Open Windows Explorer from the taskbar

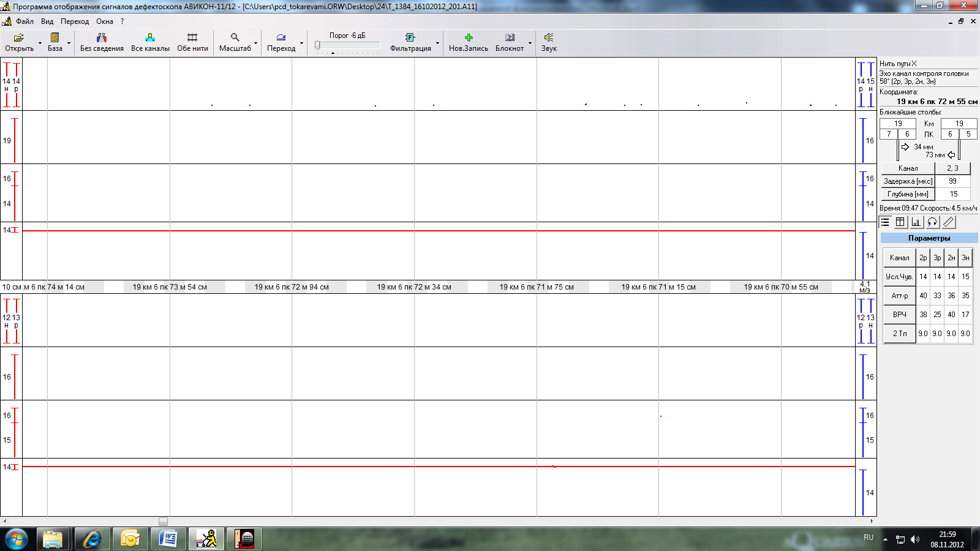(53, 539)
